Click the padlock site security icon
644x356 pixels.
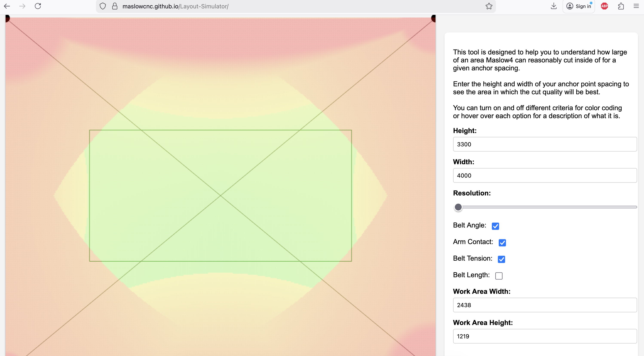point(115,6)
